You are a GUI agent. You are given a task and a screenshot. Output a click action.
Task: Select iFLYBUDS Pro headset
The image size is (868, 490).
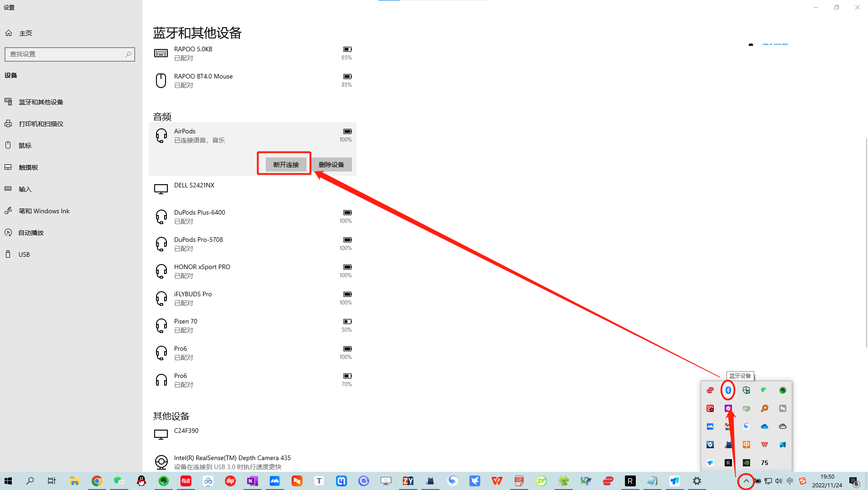point(253,299)
